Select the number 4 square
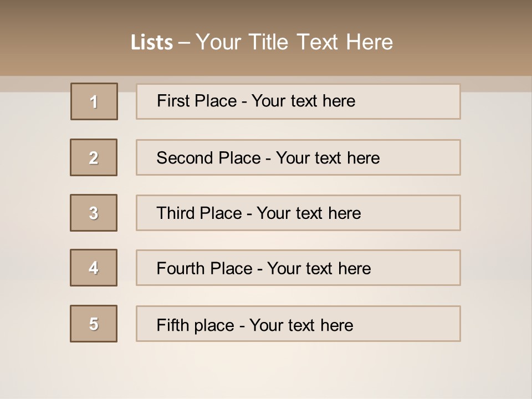Image resolution: width=532 pixels, height=399 pixels. pos(94,268)
